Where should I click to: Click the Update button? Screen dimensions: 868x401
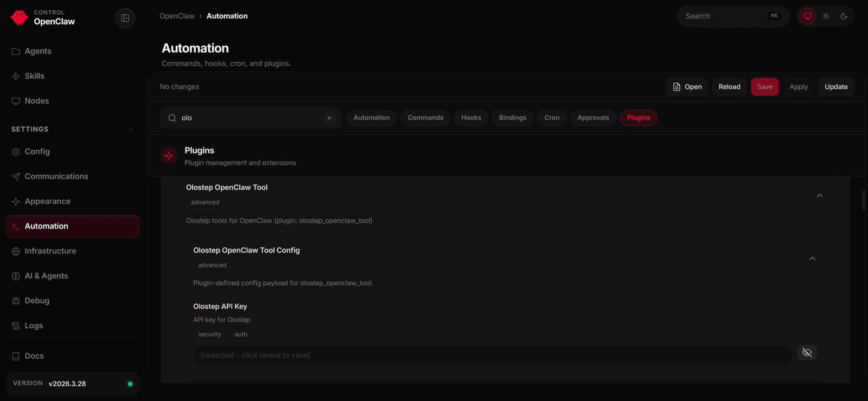pos(836,87)
